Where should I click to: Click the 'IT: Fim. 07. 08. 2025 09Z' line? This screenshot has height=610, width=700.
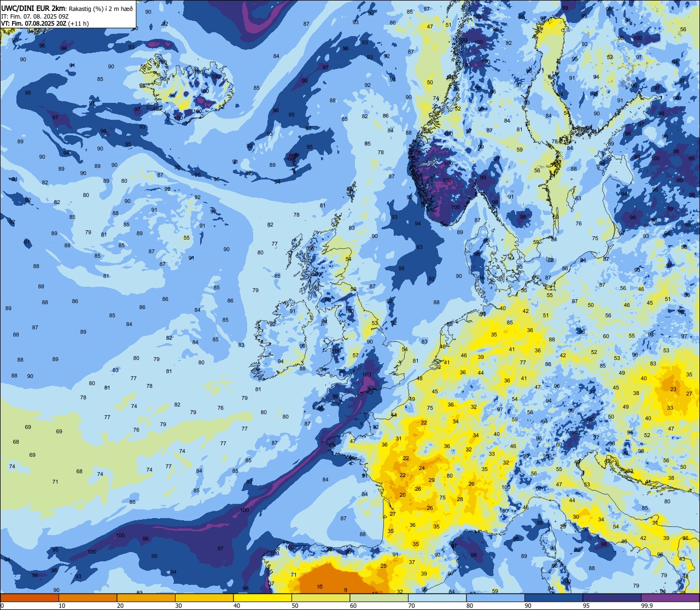pyautogui.click(x=35, y=16)
